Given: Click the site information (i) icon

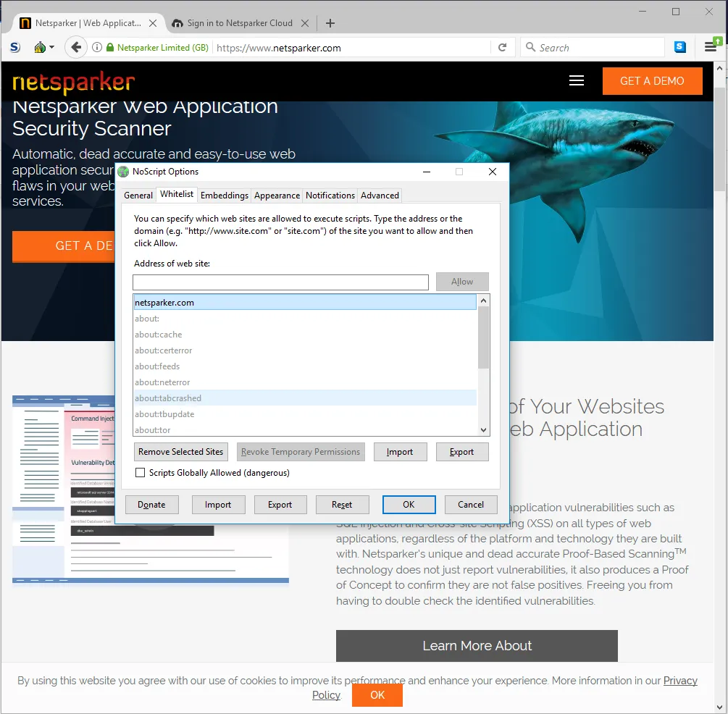Looking at the screenshot, I should click(x=96, y=47).
